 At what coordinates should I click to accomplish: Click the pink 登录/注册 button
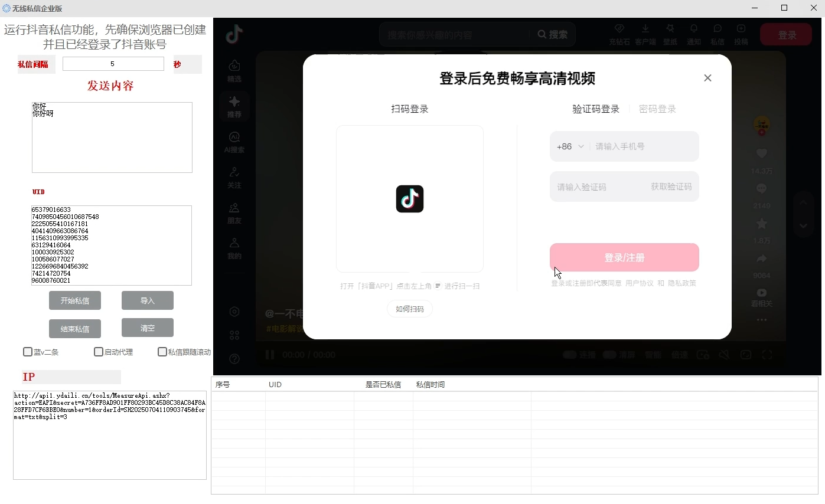click(624, 257)
